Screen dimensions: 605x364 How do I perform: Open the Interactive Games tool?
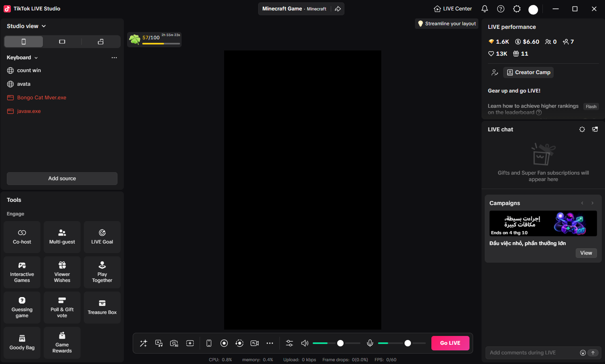(x=22, y=272)
